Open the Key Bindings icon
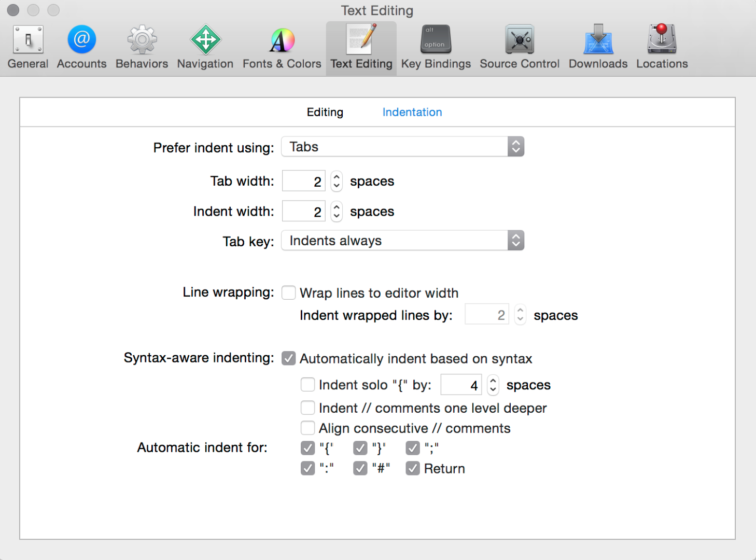 (436, 39)
